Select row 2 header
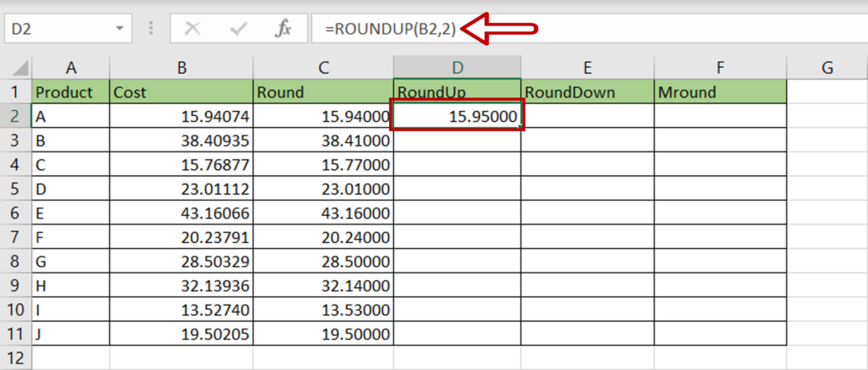The image size is (868, 370). click(x=15, y=116)
